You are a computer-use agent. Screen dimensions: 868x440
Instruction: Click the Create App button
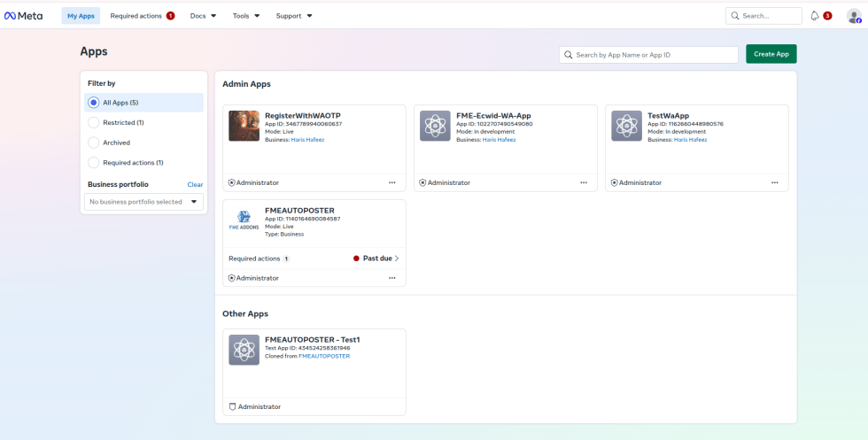pos(771,54)
